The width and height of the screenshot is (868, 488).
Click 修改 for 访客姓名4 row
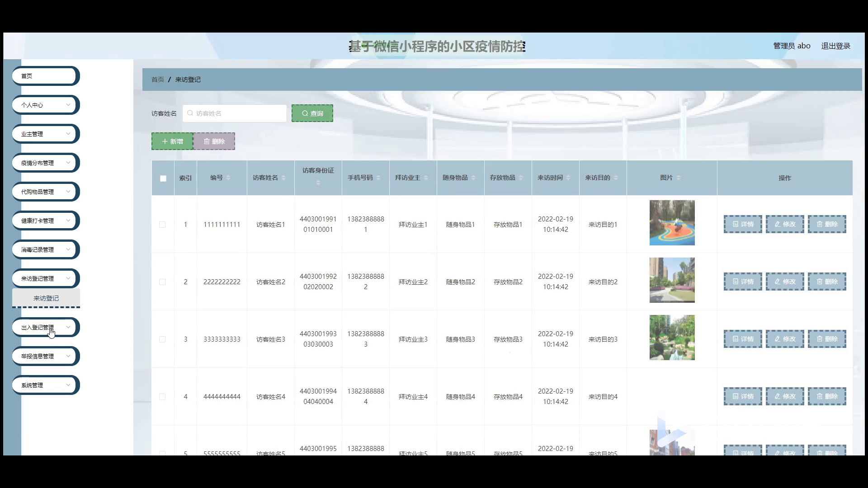785,396
